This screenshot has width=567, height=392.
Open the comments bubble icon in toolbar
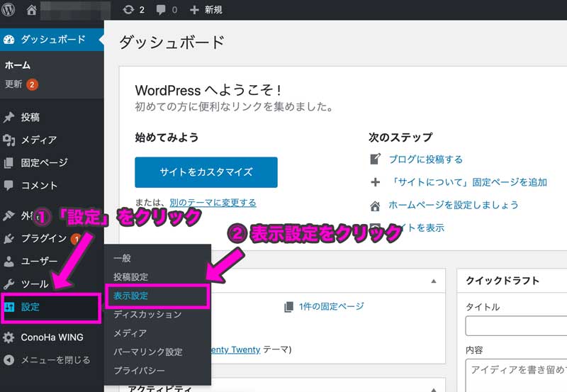(162, 10)
